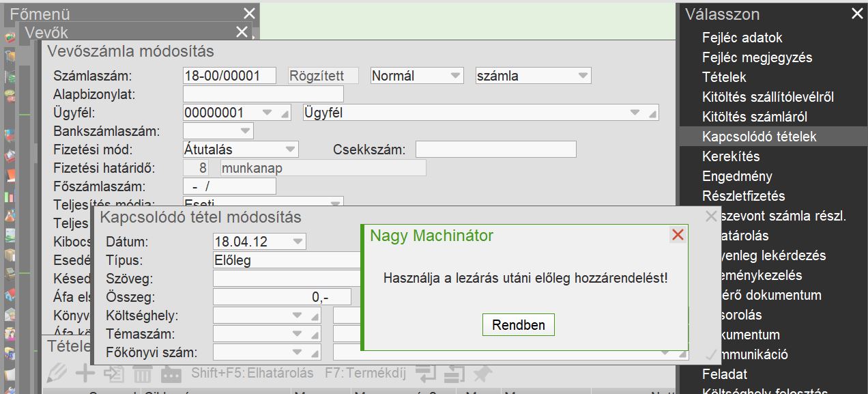Choose Kitöltés számláról menu entry
The height and width of the screenshot is (394, 868).
tap(755, 117)
